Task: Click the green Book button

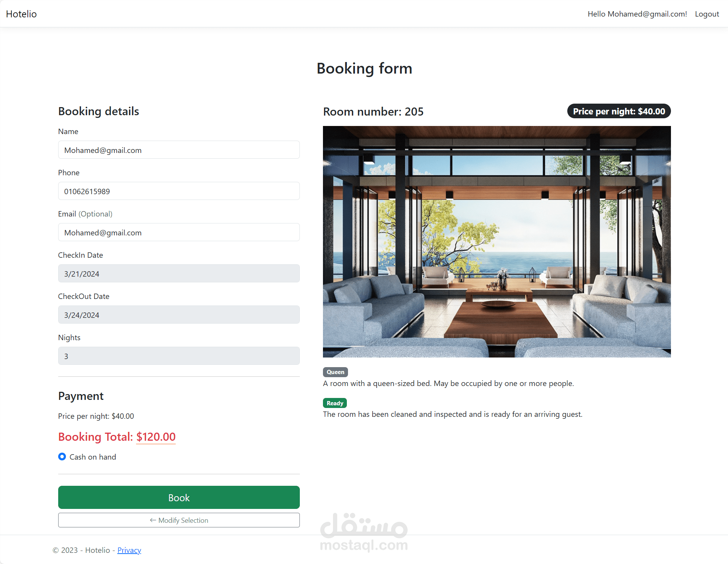Action: (x=179, y=497)
